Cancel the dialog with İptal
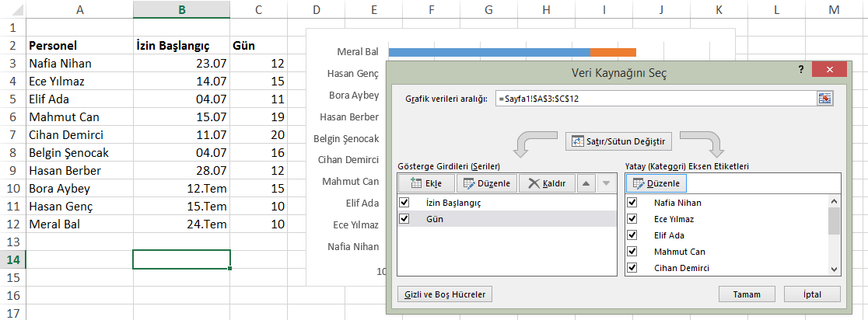Screen dimensions: 868x320 tap(812, 294)
